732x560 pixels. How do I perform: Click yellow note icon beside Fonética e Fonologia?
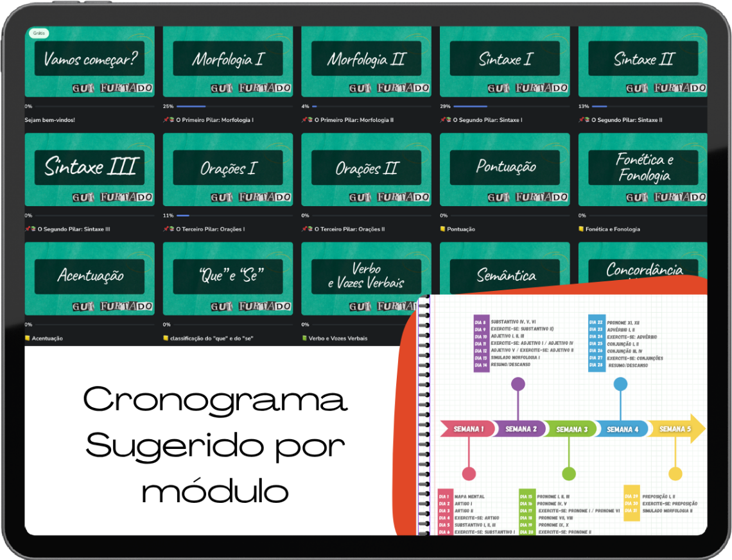(581, 229)
